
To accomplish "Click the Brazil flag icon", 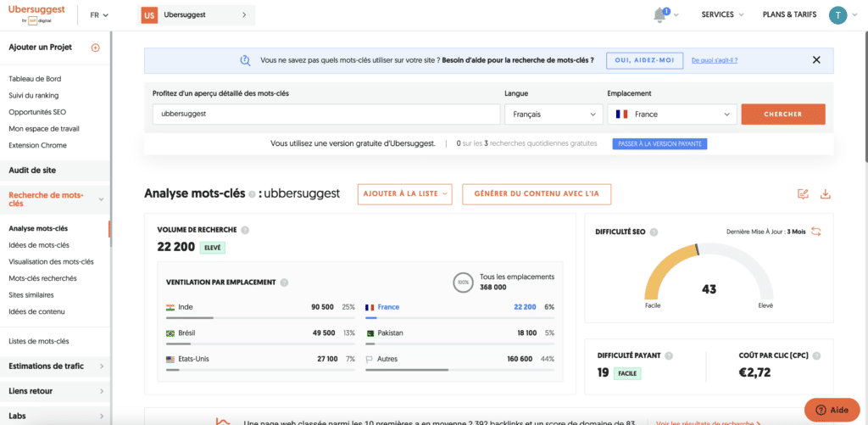I will coord(170,333).
